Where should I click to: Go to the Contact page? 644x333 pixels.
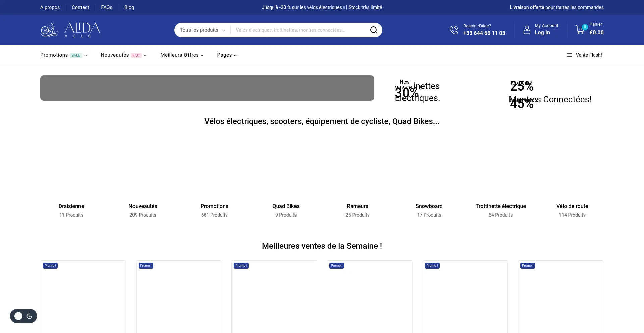[80, 7]
